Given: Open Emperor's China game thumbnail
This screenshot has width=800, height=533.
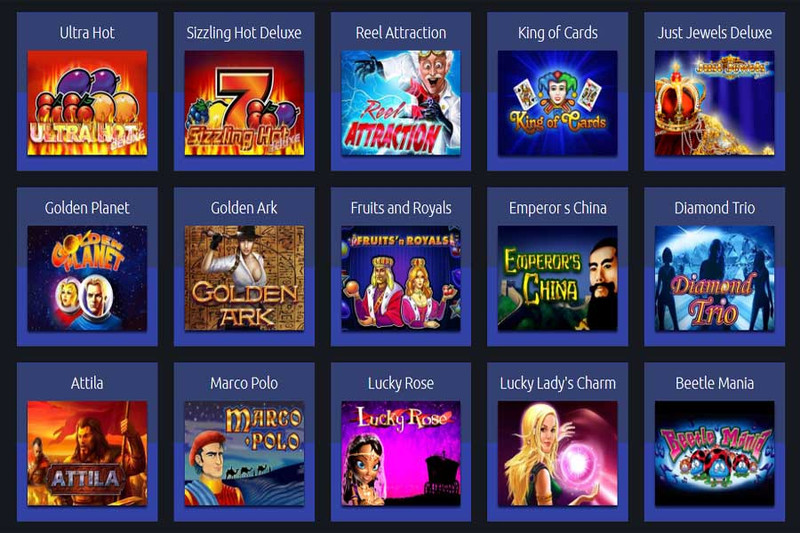Looking at the screenshot, I should point(558,278).
